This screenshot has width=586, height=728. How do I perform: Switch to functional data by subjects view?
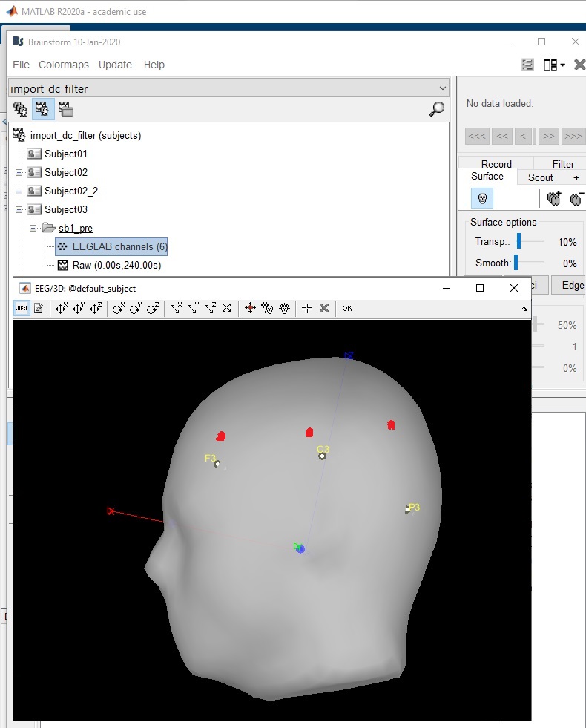42,109
